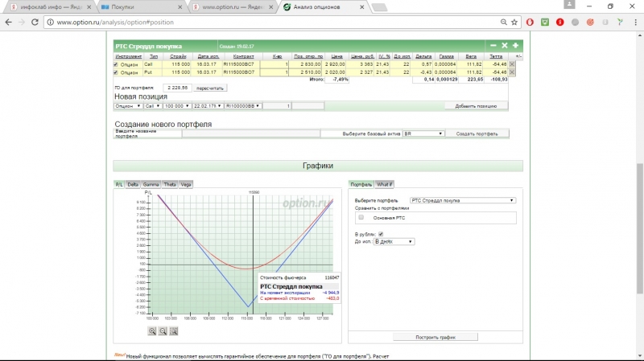644x361 pixels.
Task: Click the page vertical scrollbar thumb
Action: [x=640, y=228]
